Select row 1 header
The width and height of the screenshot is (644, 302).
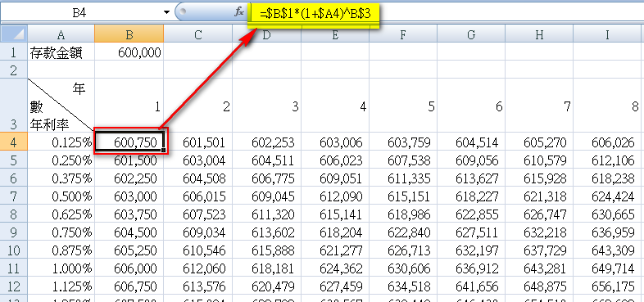pyautogui.click(x=14, y=52)
